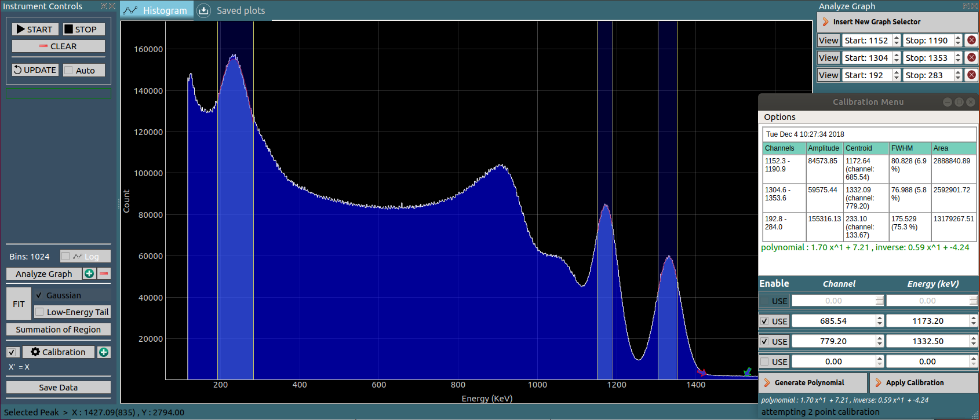Delete the 1152-1190 graph selector
This screenshot has height=420, width=980.
[x=972, y=41]
